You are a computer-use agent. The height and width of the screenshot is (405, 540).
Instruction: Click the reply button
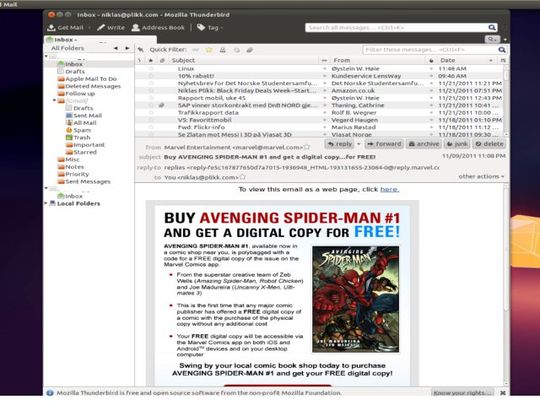click(x=339, y=144)
